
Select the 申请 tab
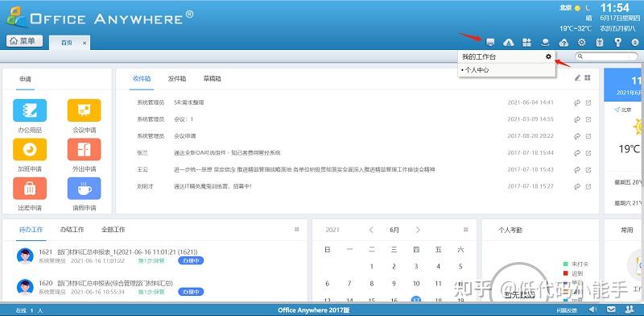[x=25, y=78]
